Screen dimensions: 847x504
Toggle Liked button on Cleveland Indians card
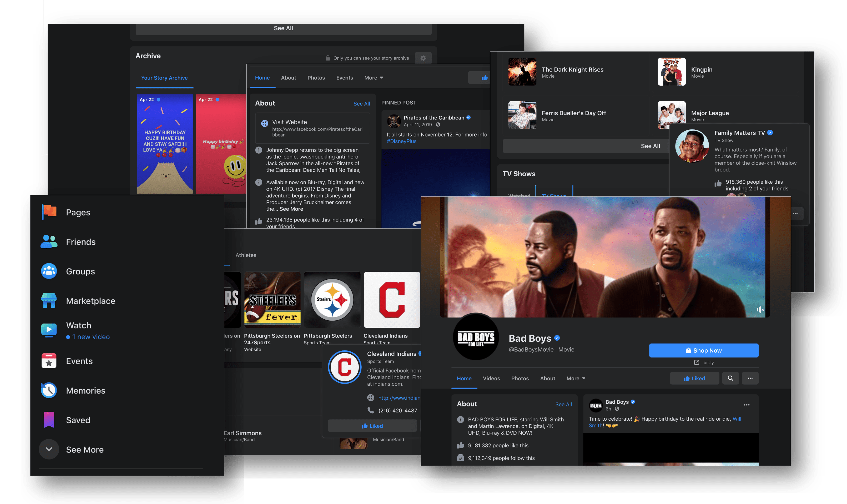click(x=372, y=426)
